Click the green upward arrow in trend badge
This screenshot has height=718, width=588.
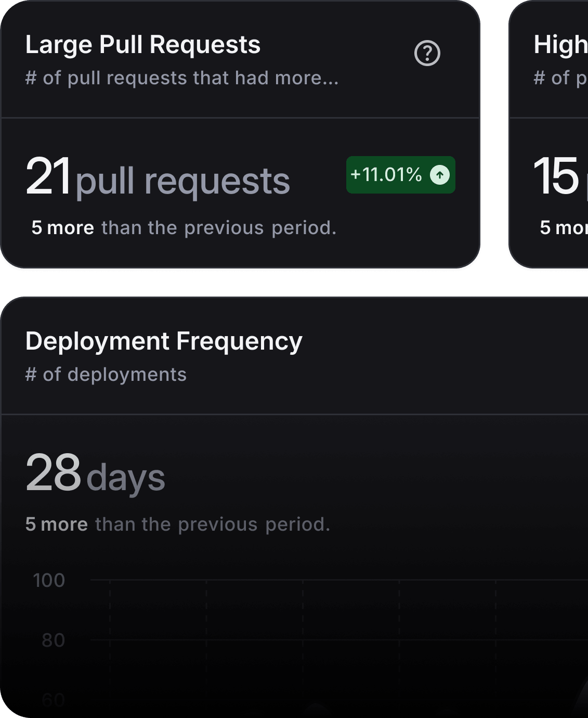pyautogui.click(x=439, y=175)
